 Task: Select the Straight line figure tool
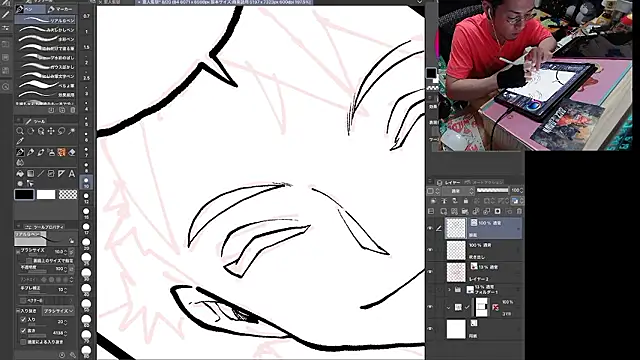click(41, 173)
